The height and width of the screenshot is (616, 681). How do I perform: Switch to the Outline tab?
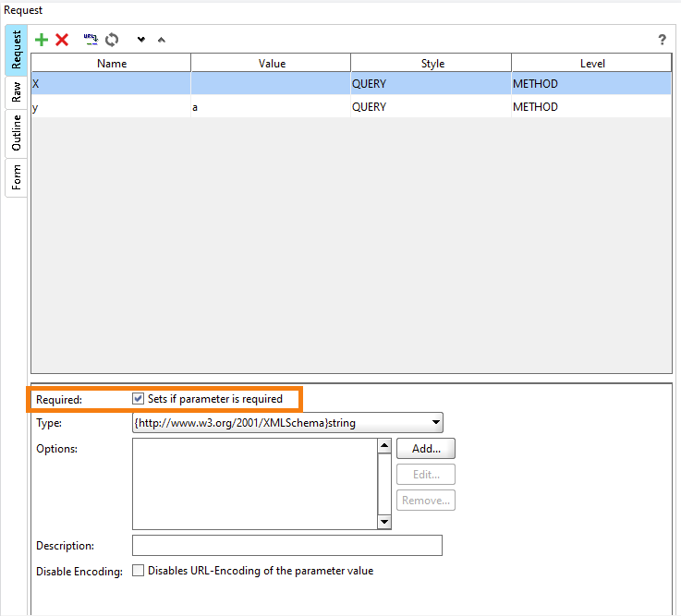coord(16,133)
